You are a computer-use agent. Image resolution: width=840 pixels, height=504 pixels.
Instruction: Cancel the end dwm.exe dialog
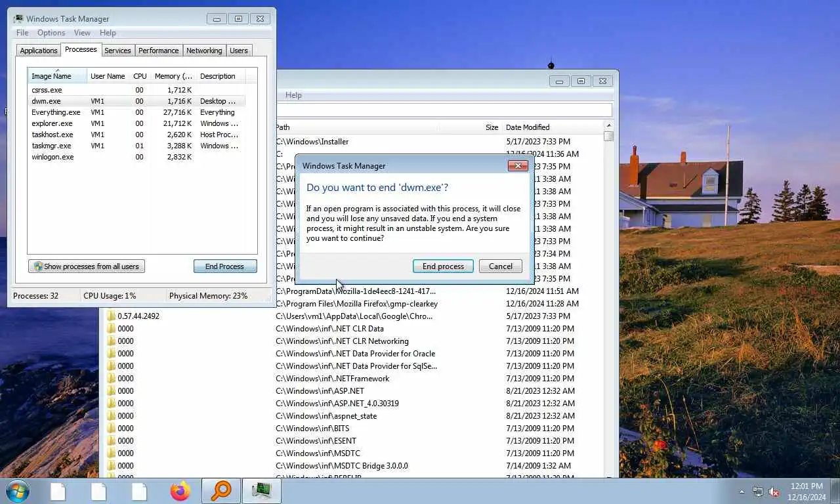coord(501,266)
